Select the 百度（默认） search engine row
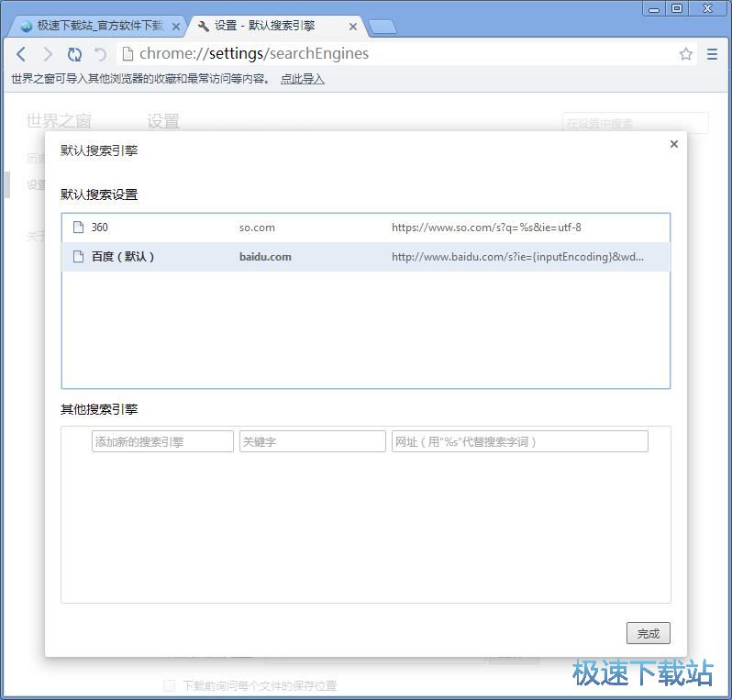This screenshot has width=732, height=700. click(365, 256)
